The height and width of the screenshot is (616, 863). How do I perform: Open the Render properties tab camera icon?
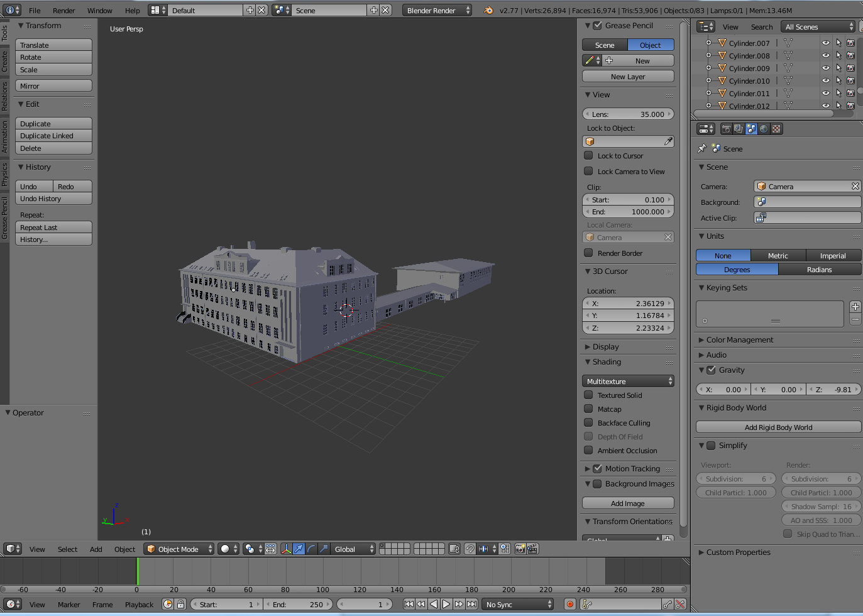coord(727,129)
